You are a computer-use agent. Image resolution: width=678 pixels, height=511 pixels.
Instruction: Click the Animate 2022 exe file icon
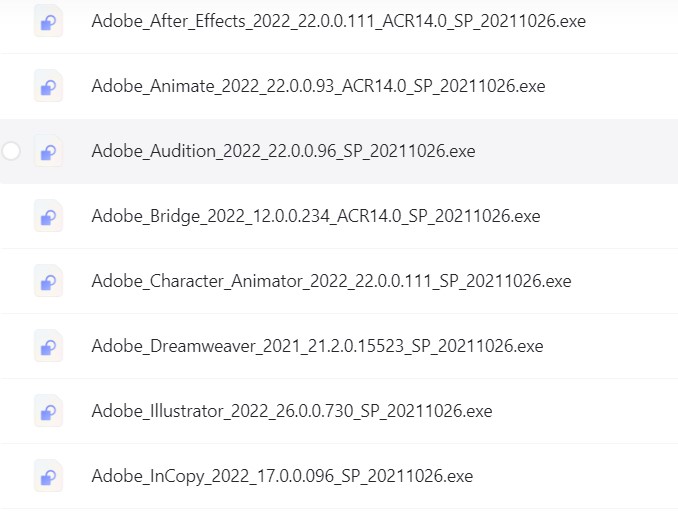(x=48, y=86)
